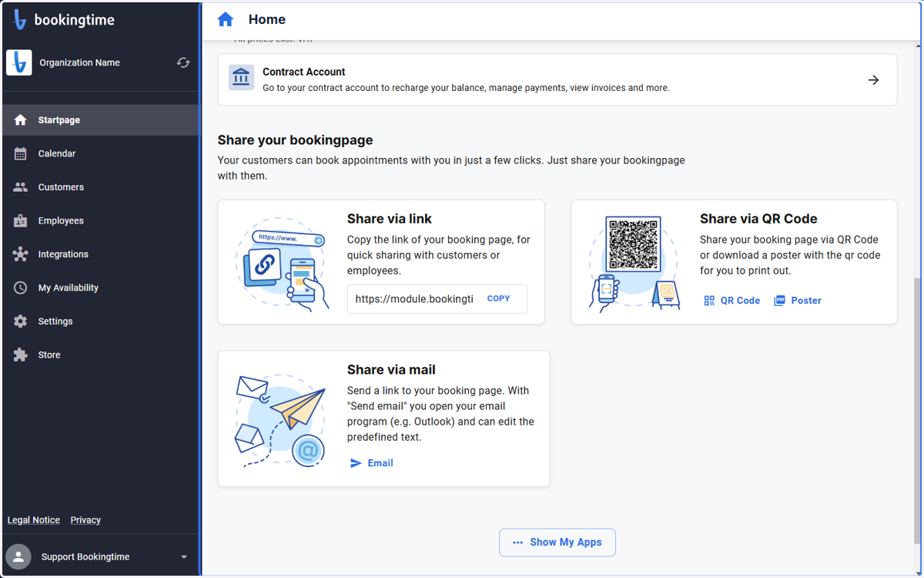Image resolution: width=924 pixels, height=578 pixels.
Task: Expand the Support Bookingtime user menu arrow
Action: pos(184,556)
